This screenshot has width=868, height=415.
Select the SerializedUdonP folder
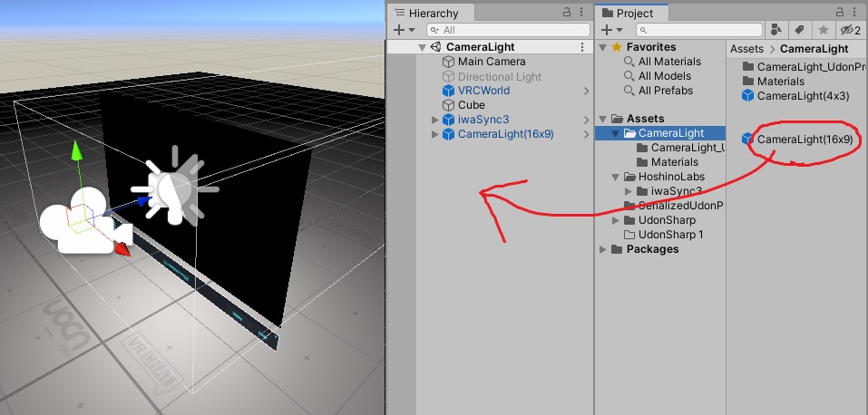pyautogui.click(x=680, y=206)
